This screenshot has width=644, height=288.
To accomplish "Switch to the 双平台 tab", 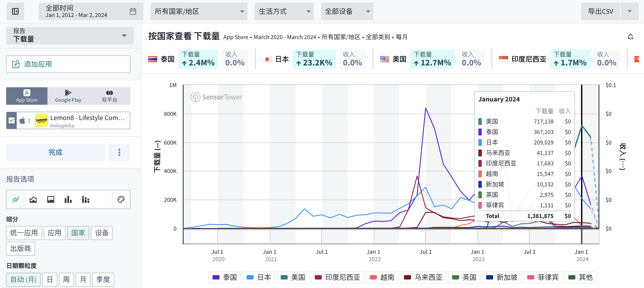I will (109, 96).
